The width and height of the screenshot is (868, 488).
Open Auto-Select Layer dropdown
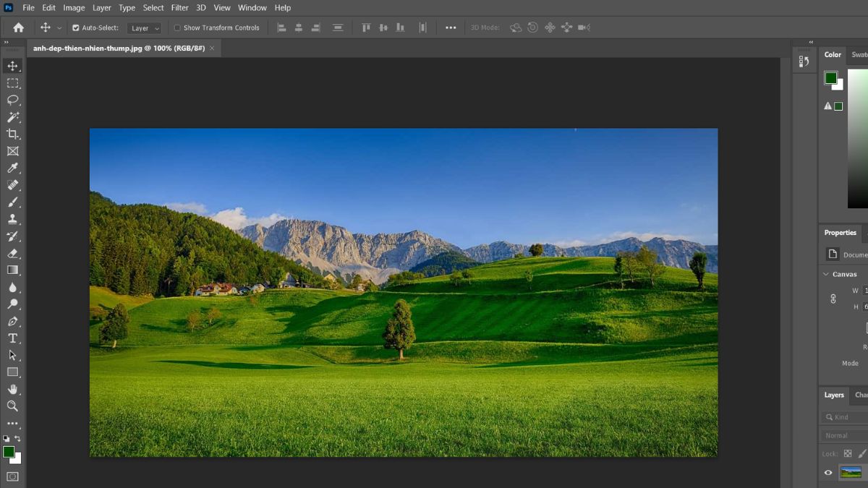144,28
